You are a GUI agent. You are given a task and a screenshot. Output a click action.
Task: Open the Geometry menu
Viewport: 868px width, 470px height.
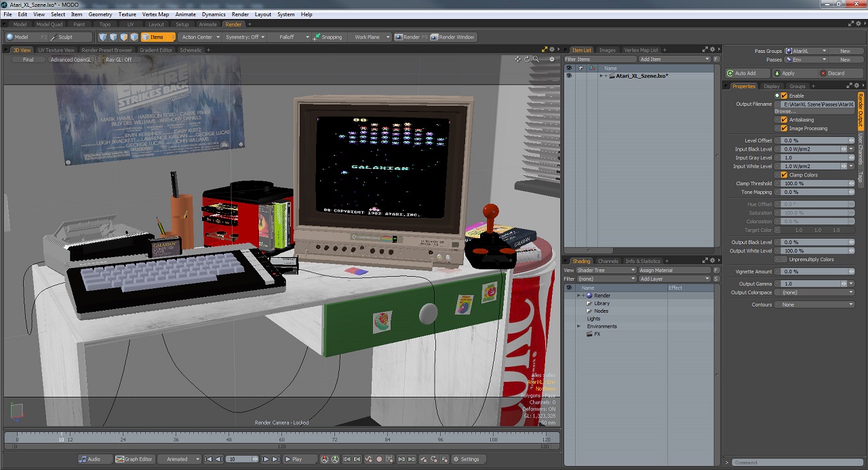(x=100, y=14)
